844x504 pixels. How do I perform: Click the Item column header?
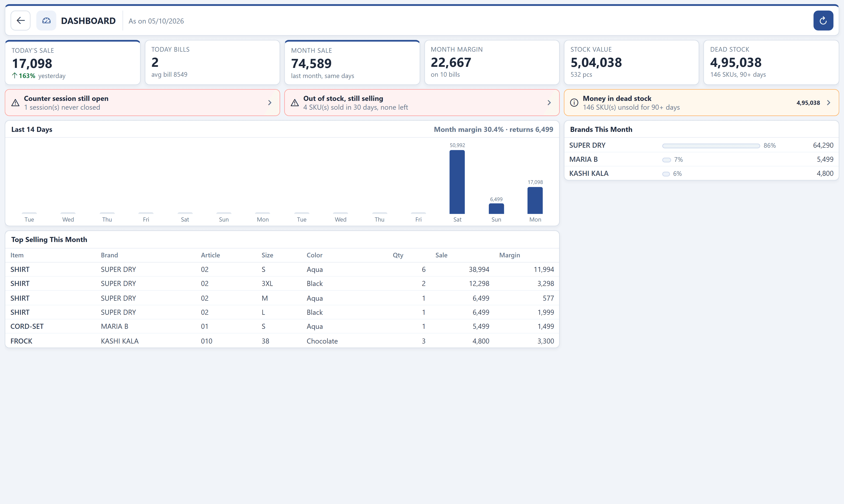[17, 255]
